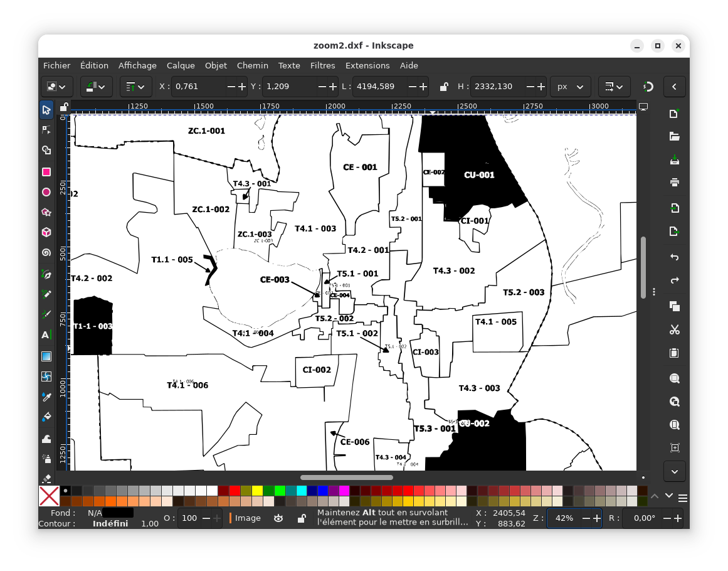728x571 pixels.
Task: Open the Filtres menu
Action: point(322,65)
